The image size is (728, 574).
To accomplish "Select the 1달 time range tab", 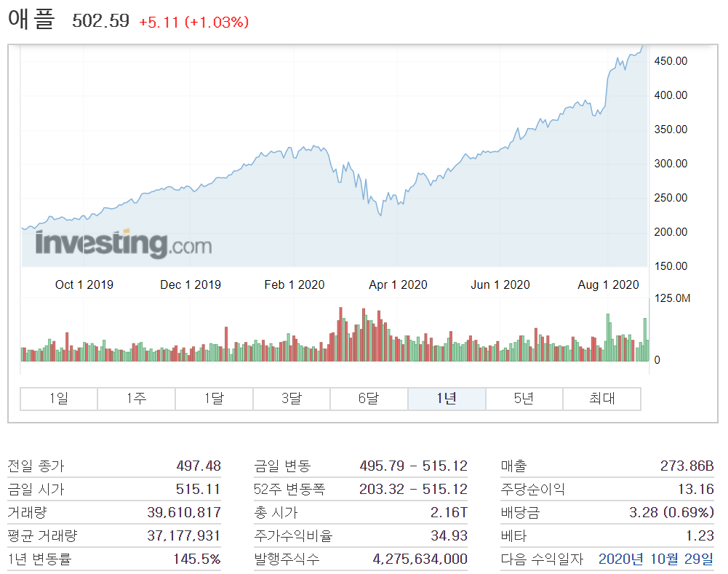I will (x=214, y=399).
